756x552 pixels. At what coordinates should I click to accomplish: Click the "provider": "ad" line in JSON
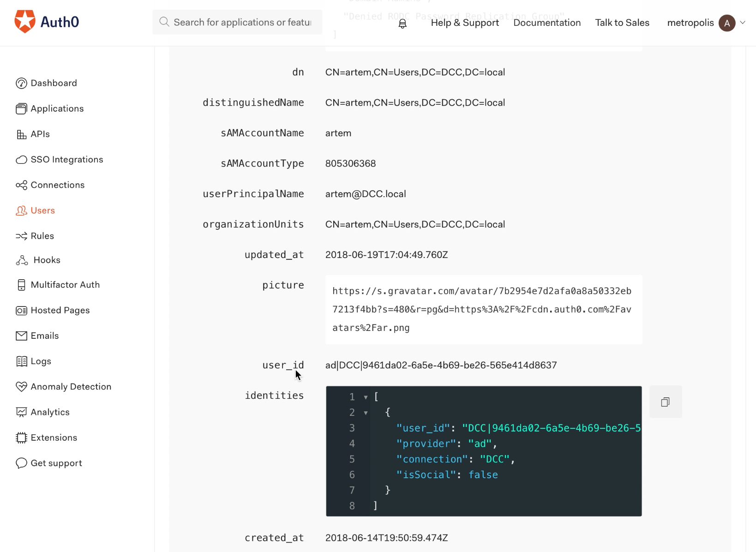446,444
